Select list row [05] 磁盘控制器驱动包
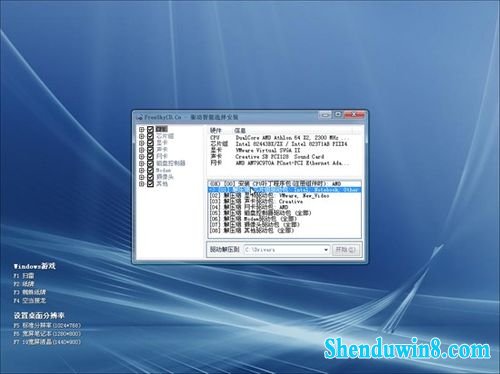Screen dimensions: 500x374 284,213
